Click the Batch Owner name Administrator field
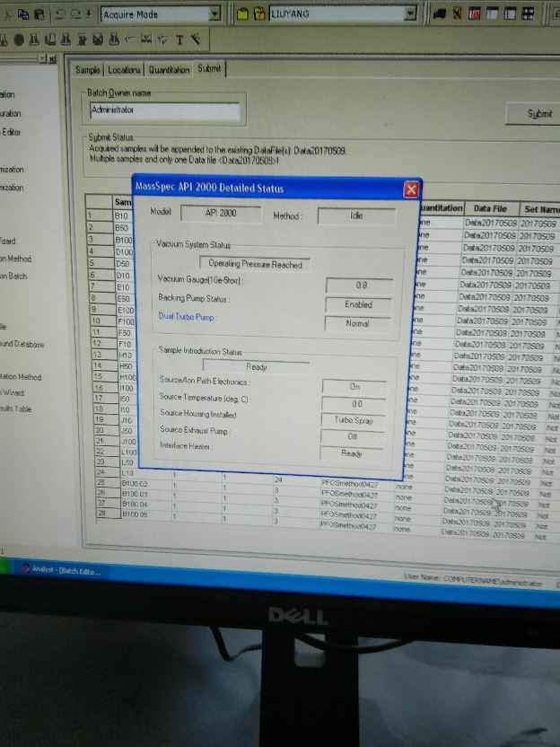Screen dimensions: 560x747 (165, 111)
